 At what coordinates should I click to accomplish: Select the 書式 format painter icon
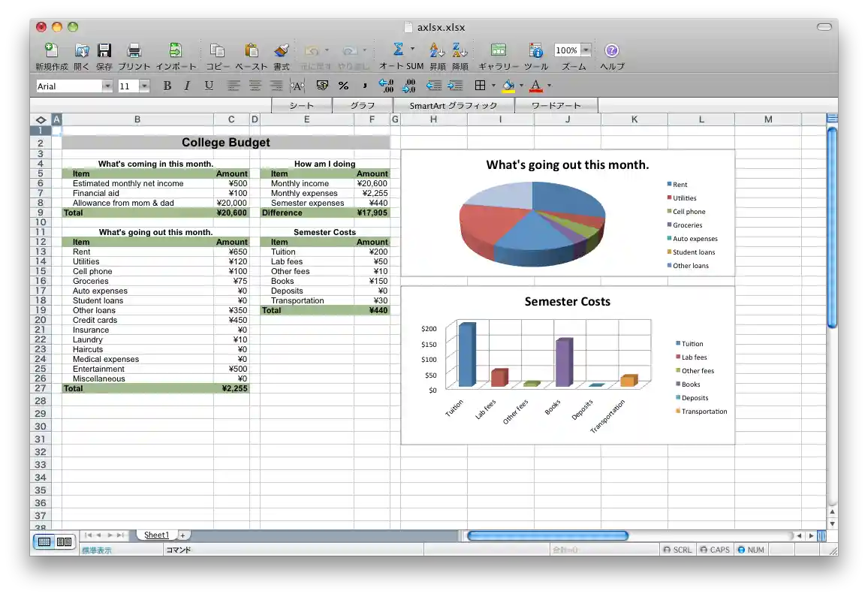tap(280, 50)
